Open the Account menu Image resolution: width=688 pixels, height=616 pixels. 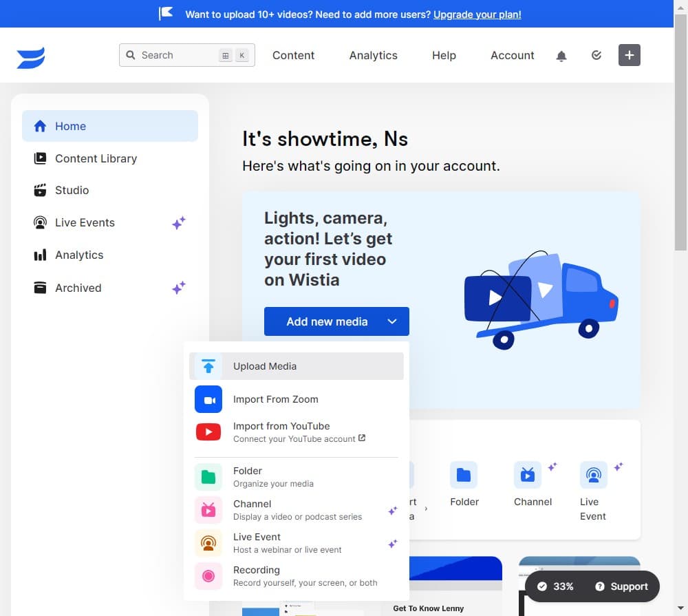[x=512, y=55]
